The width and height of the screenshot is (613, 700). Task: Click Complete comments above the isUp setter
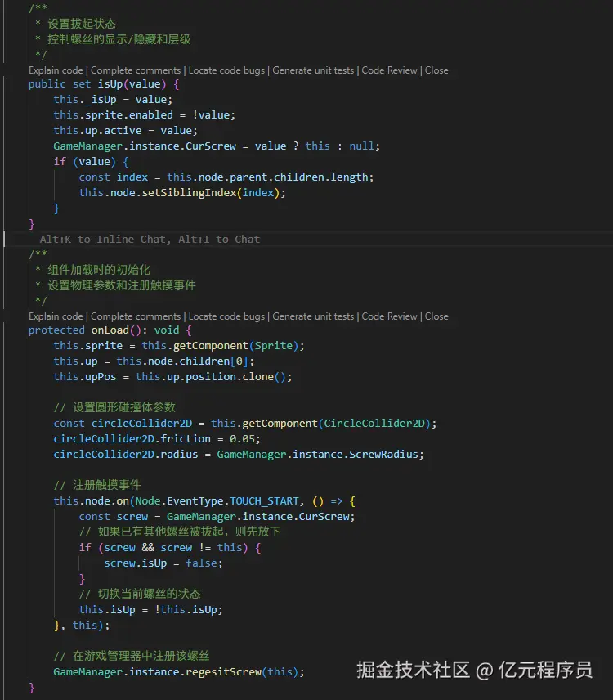click(x=136, y=70)
